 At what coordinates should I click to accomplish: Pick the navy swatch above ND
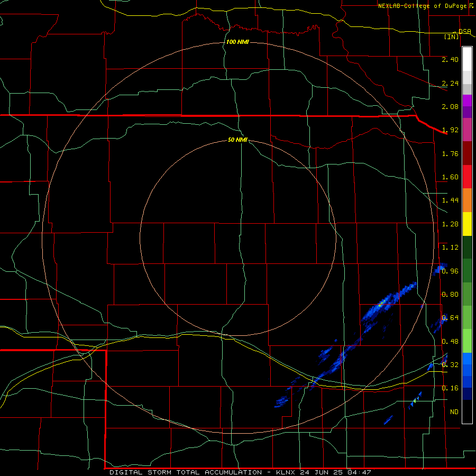[x=467, y=394]
